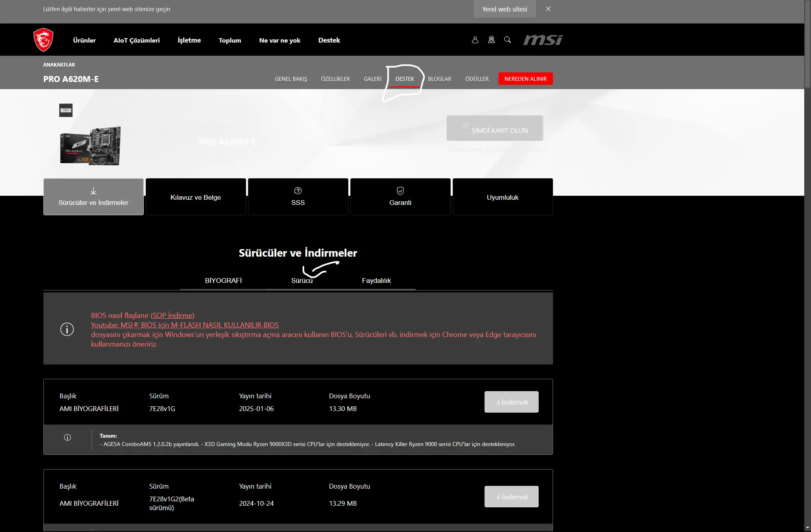Select the BİYOGRAFİ downloads tab
811x532 pixels.
(x=223, y=281)
